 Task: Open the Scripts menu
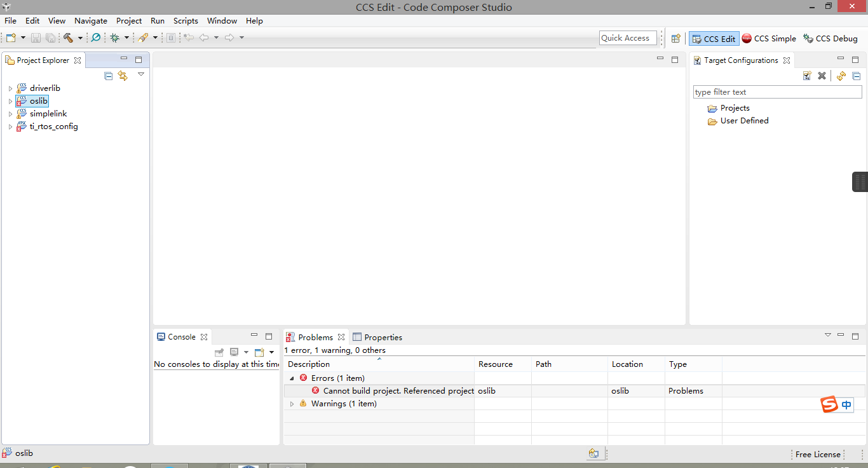(x=186, y=21)
